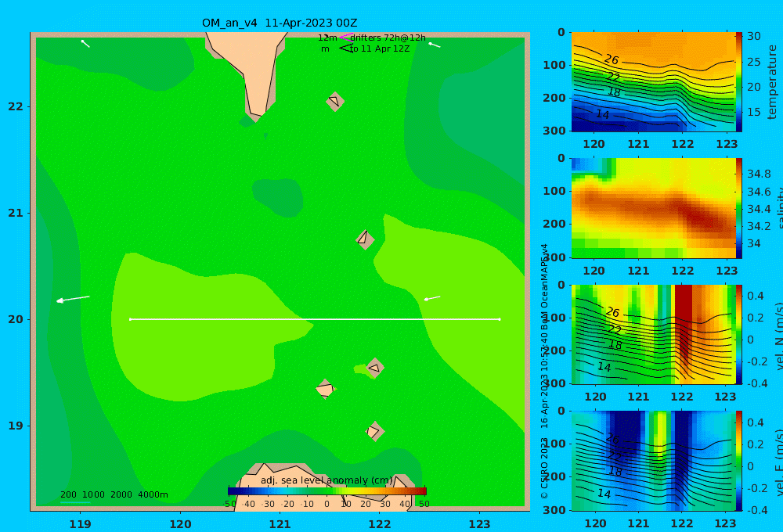Open the northward velocity section plot
Viewport: 783px width, 532px height.
653,334
